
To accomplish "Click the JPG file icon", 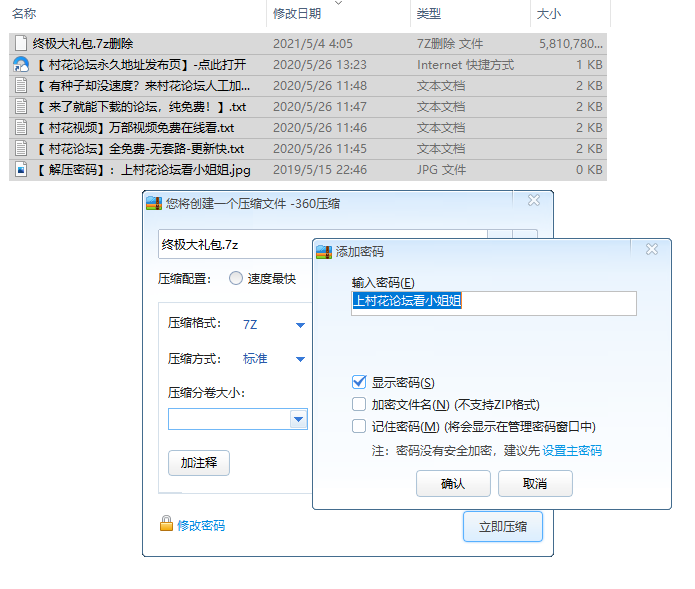I will [x=21, y=170].
